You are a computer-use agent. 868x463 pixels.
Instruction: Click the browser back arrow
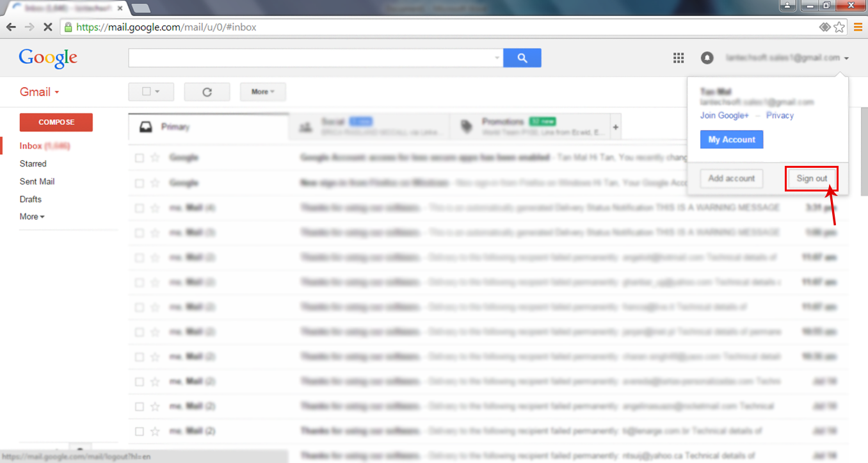[11, 28]
